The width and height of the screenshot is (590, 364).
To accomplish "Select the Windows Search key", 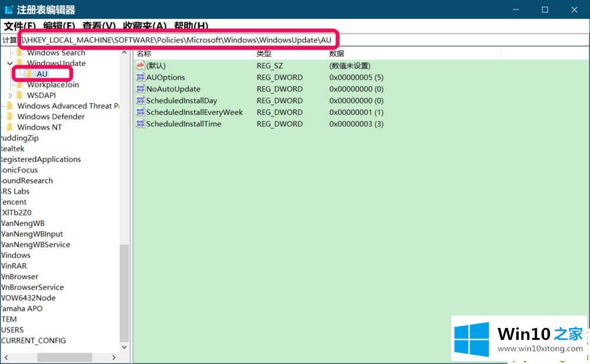I will pos(56,53).
